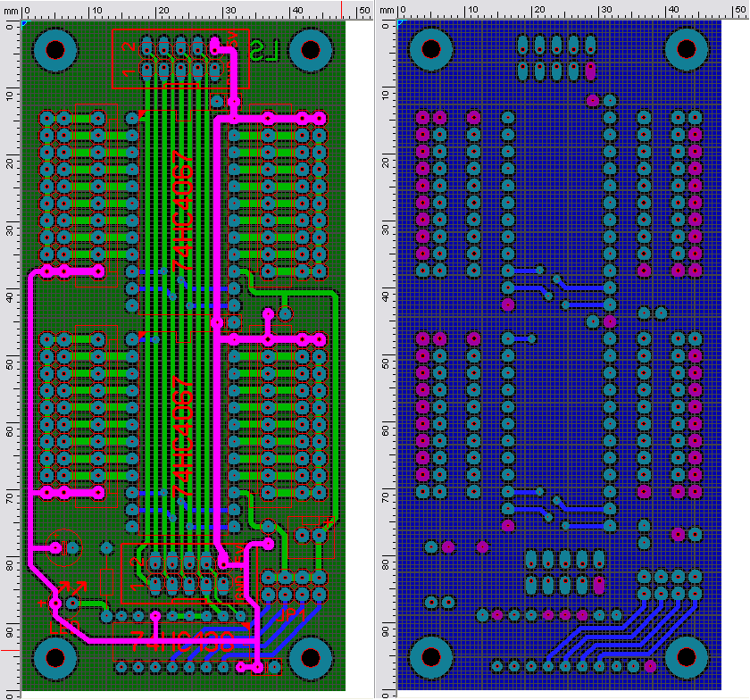Select pin label 1 on the top connector

[x=129, y=73]
